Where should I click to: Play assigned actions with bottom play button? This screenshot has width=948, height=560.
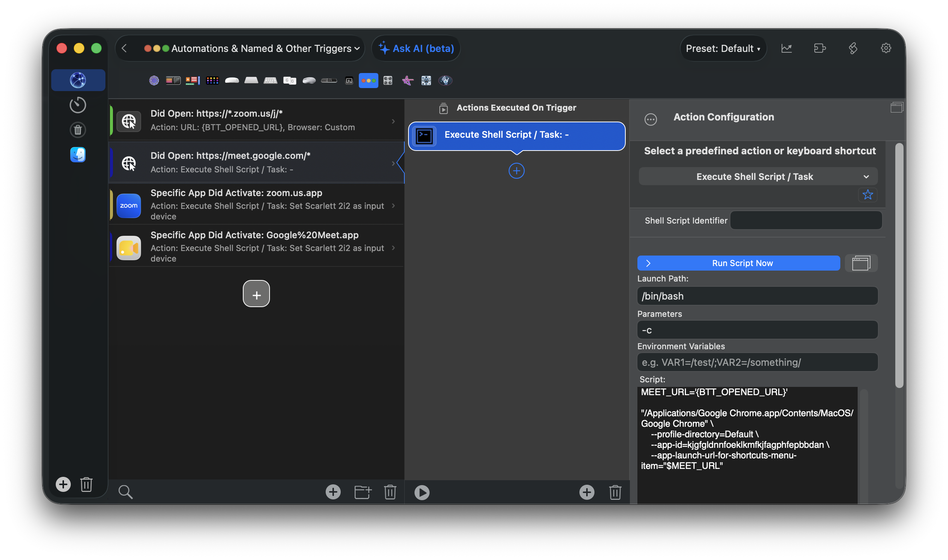pos(422,493)
